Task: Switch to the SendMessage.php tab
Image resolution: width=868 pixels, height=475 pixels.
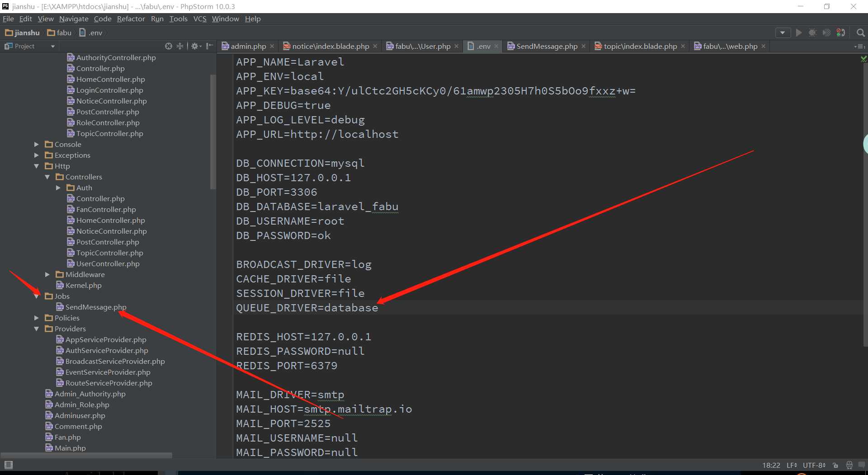Action: [547, 46]
